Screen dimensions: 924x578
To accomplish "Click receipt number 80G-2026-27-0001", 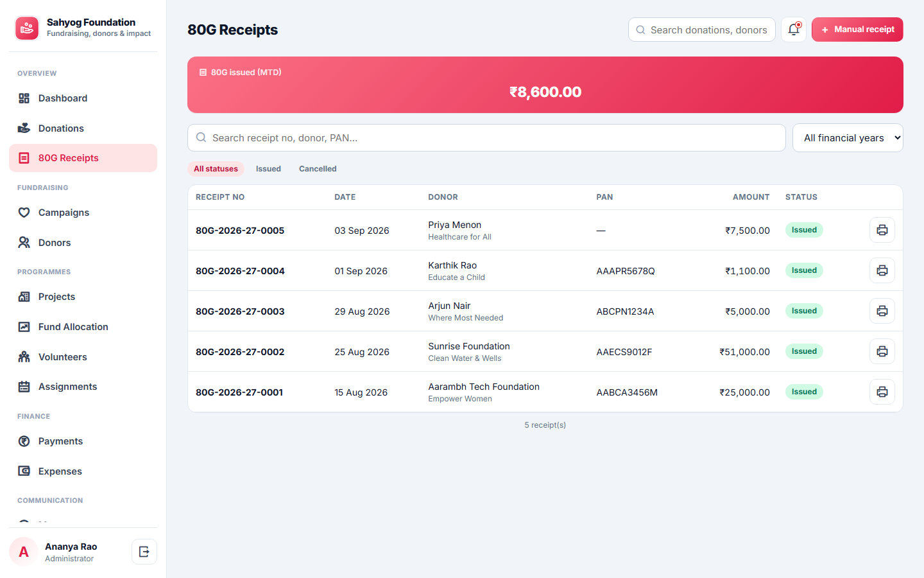I will click(x=239, y=392).
